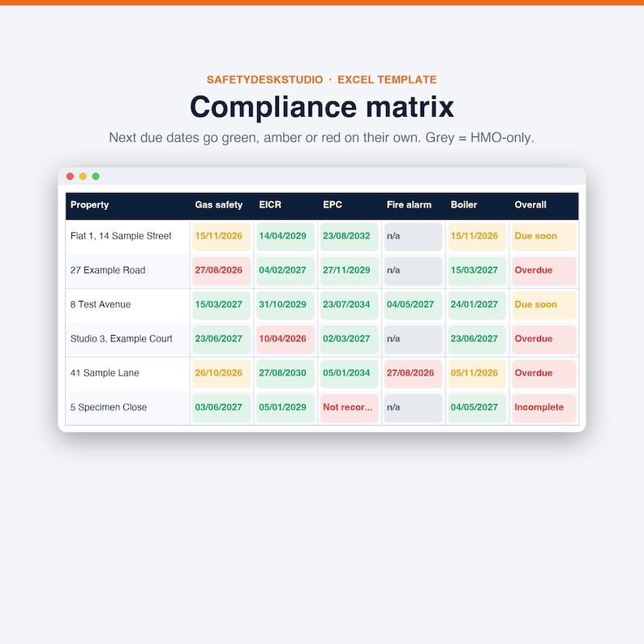Click the yellow minimize dot of window
This screenshot has width=644, height=644.
(83, 176)
